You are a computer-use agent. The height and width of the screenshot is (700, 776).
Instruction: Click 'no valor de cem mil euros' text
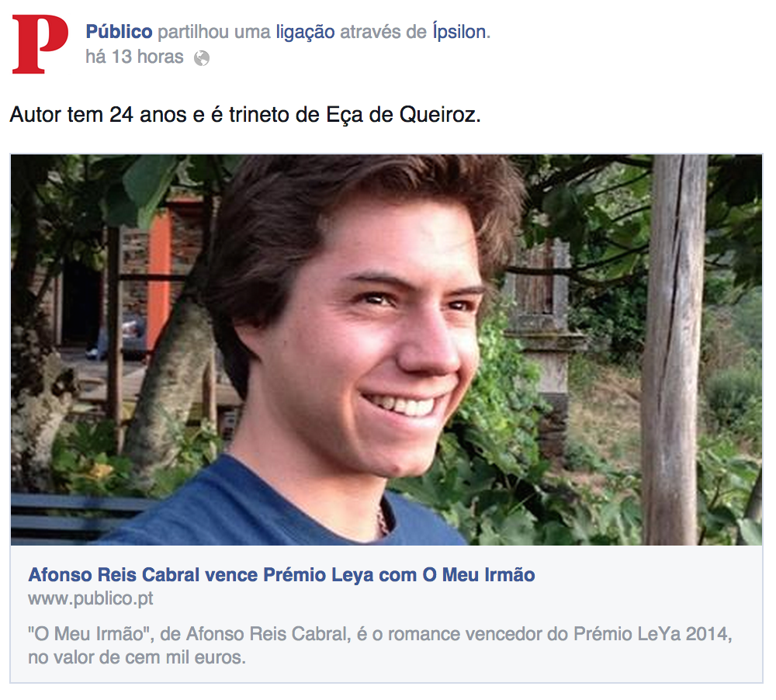137,657
